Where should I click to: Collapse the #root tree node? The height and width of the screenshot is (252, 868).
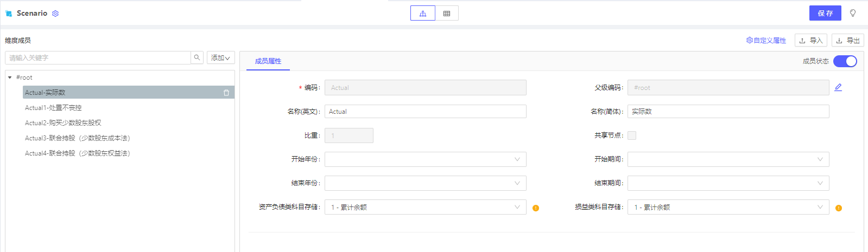pos(10,77)
